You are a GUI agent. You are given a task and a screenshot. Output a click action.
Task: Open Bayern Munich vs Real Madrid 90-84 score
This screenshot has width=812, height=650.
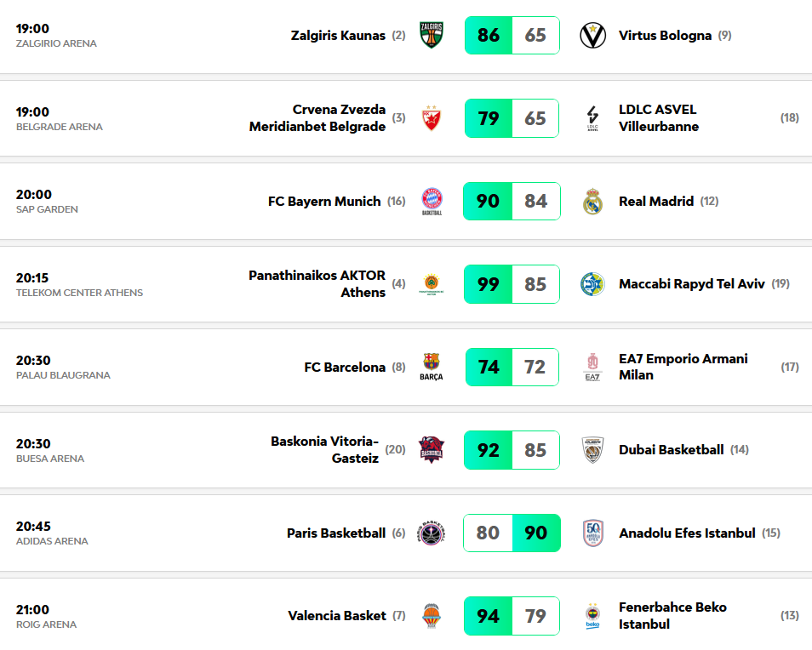pyautogui.click(x=512, y=202)
